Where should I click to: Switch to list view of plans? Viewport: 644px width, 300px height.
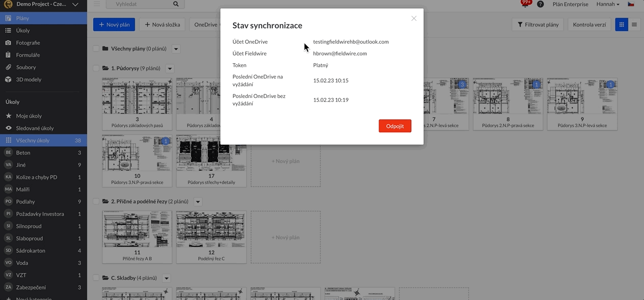[634, 24]
